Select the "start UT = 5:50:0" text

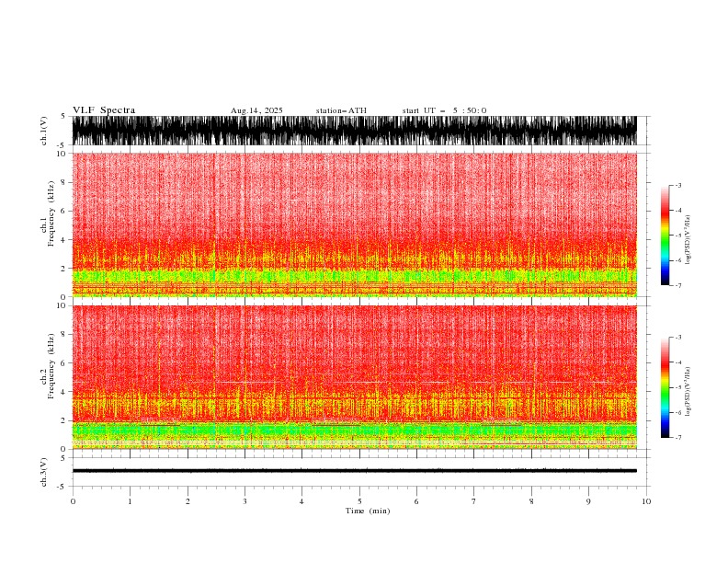click(444, 110)
